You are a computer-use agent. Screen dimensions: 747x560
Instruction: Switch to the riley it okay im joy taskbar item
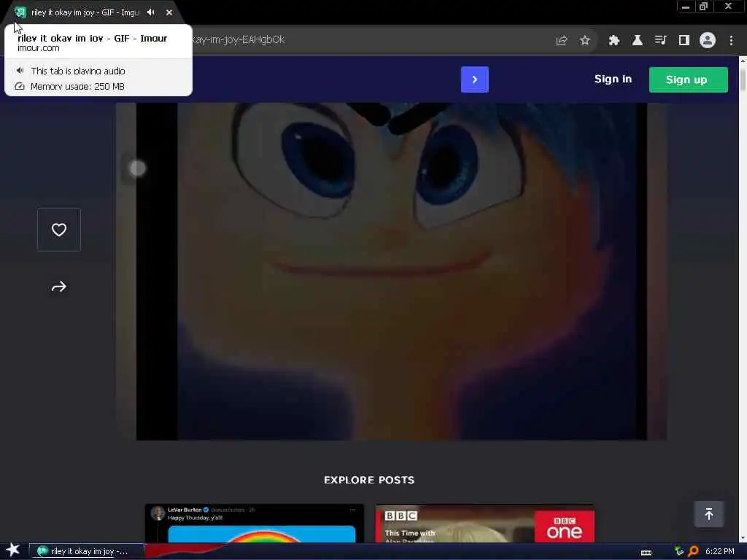(86, 551)
